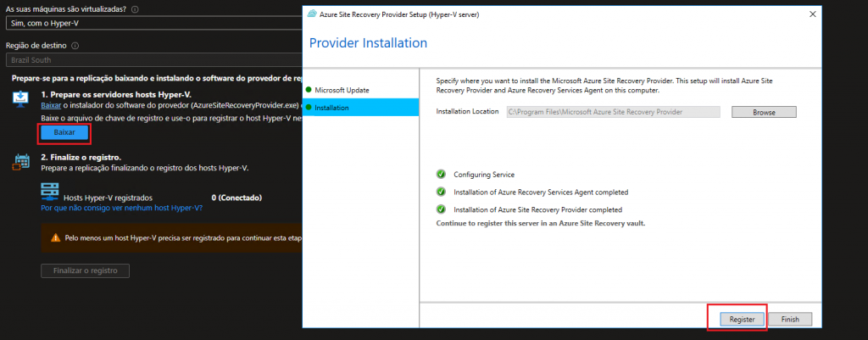Screen dimensions: 868x340
Task: Click Browse to choose installation location
Action: pyautogui.click(x=764, y=112)
